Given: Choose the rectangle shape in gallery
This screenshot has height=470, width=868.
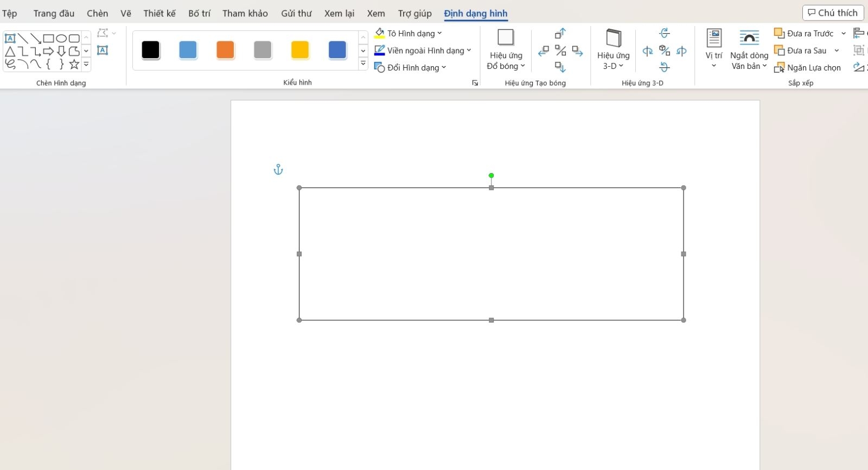Looking at the screenshot, I should 48,39.
